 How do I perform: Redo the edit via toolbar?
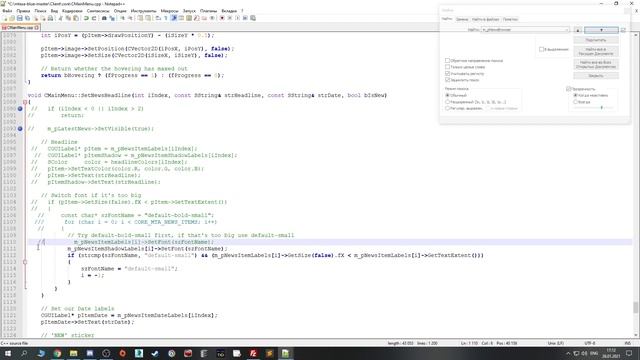tap(94, 18)
